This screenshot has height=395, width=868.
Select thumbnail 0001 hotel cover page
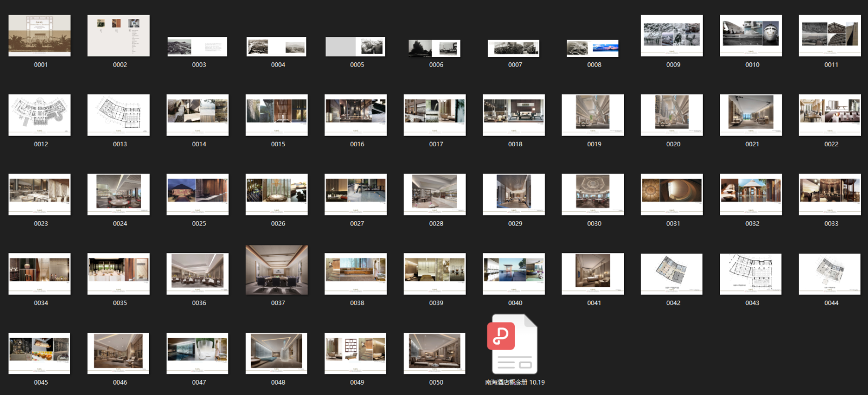(x=40, y=36)
